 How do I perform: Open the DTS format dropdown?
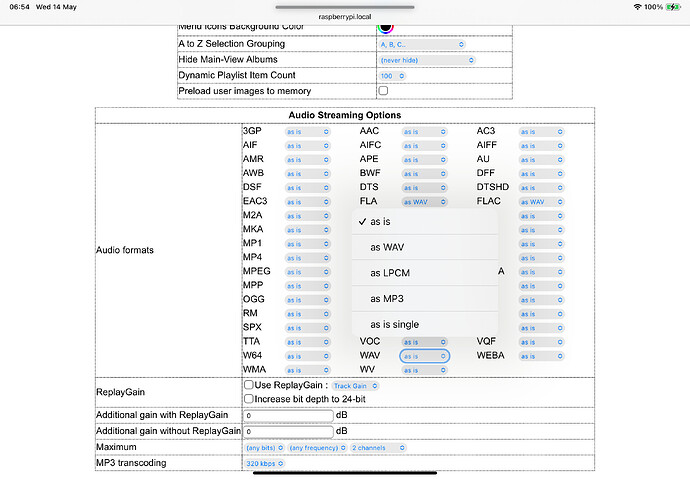pos(424,188)
